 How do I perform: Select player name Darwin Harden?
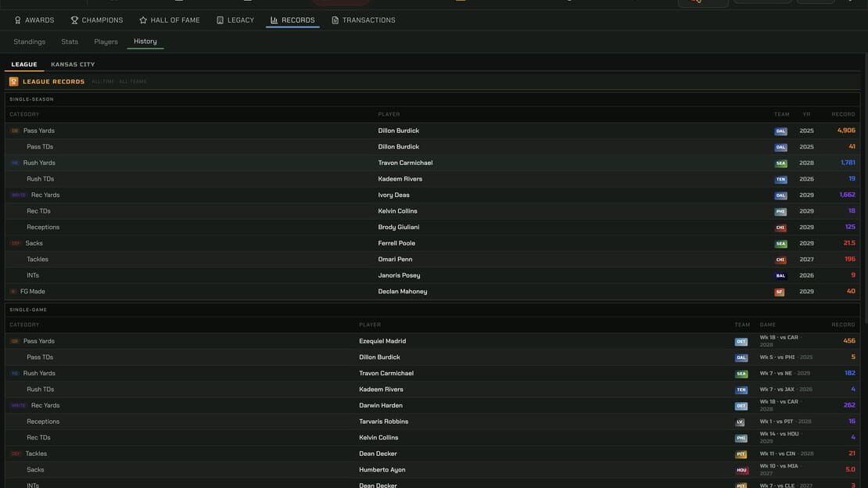[381, 405]
